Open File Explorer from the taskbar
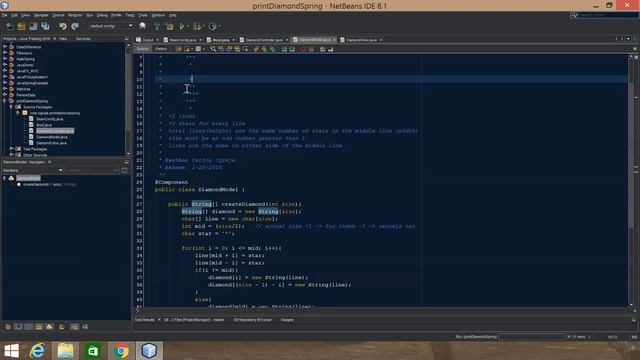640x360 pixels. click(x=65, y=351)
